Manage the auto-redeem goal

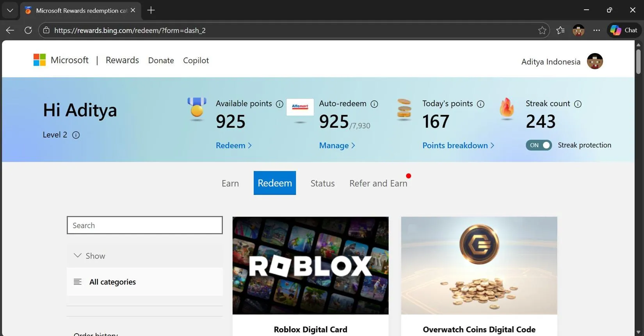(x=337, y=145)
